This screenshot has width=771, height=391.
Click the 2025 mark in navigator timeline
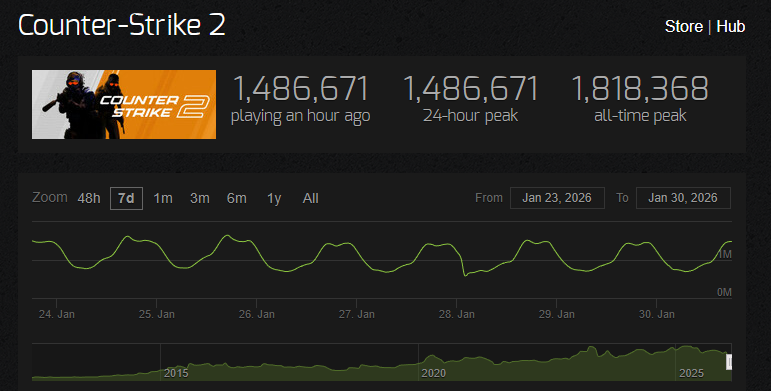point(691,373)
